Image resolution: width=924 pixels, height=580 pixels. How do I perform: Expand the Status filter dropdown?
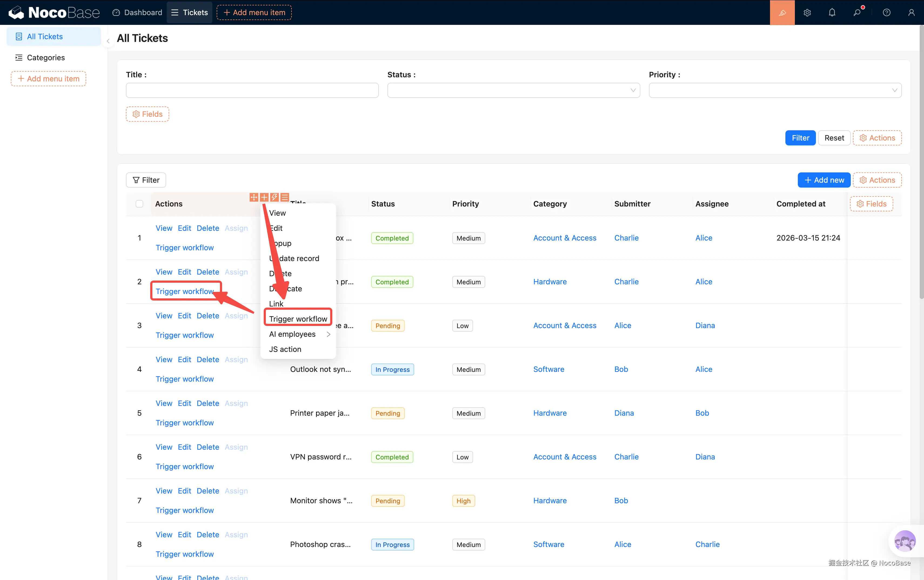pos(513,90)
